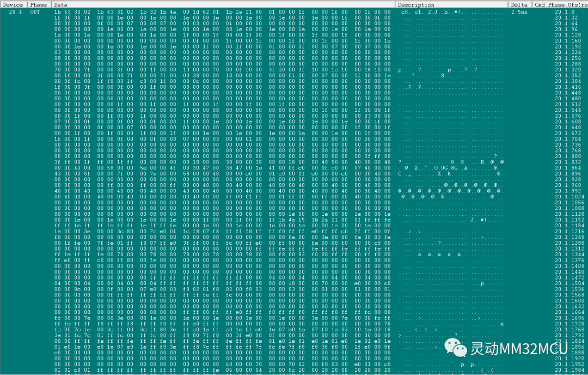Screen dimensions: 588x375
Task: Select the first data row starting 1b 63 30
Action: pyautogui.click(x=163, y=11)
